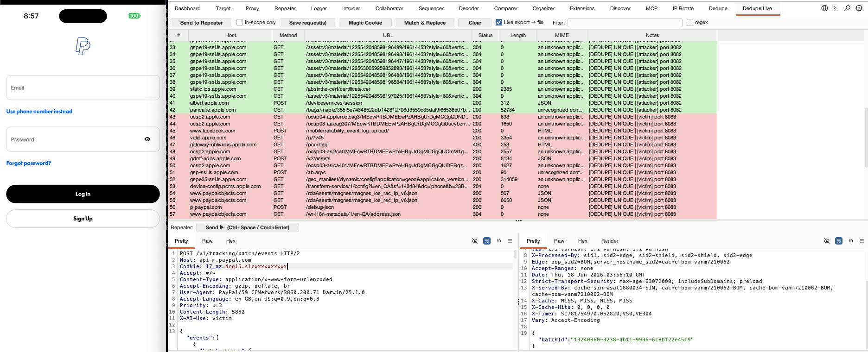Image resolution: width=868 pixels, height=352 pixels.
Task: Switch to the Proxy tab
Action: (x=252, y=8)
